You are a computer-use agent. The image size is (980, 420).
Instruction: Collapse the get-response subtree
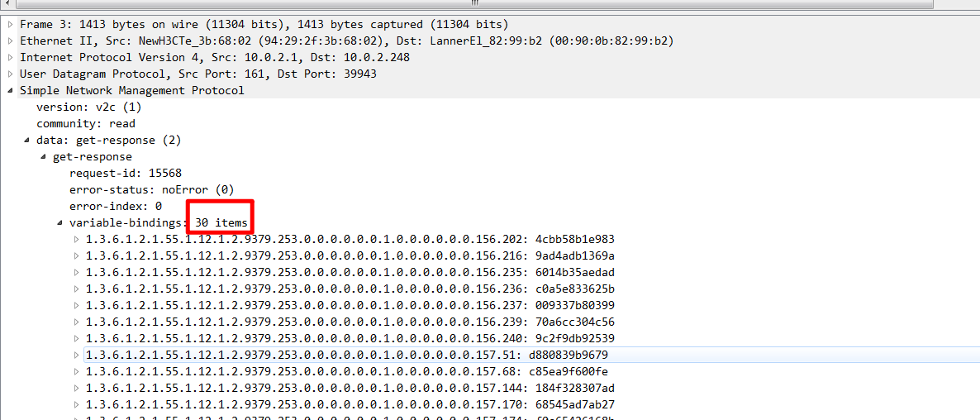tap(44, 157)
